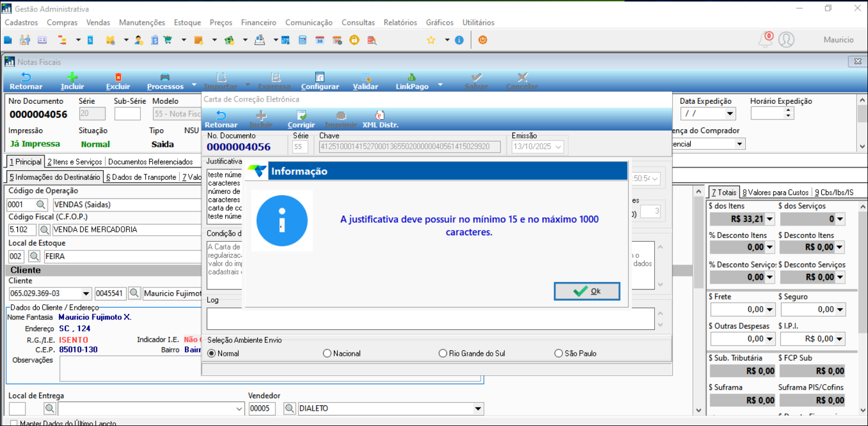Select the Rio Grande do Sul option
Viewport: 868px width, 426px height.
tap(443, 353)
